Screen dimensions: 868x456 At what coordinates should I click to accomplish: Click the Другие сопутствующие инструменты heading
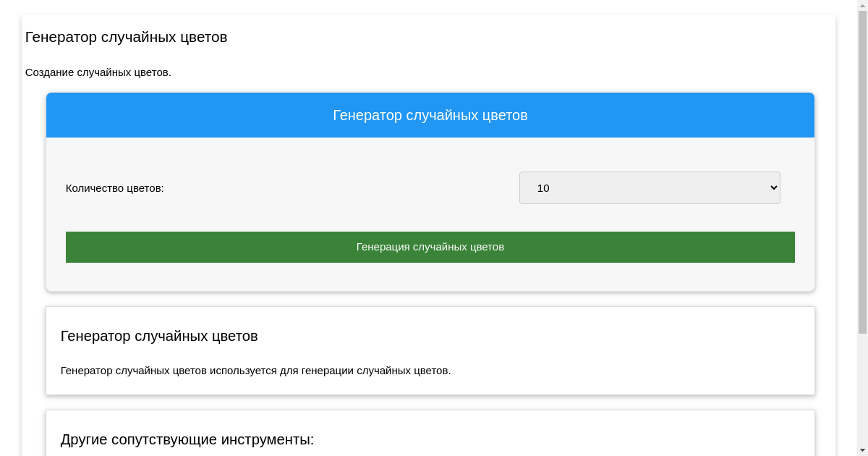click(x=187, y=439)
